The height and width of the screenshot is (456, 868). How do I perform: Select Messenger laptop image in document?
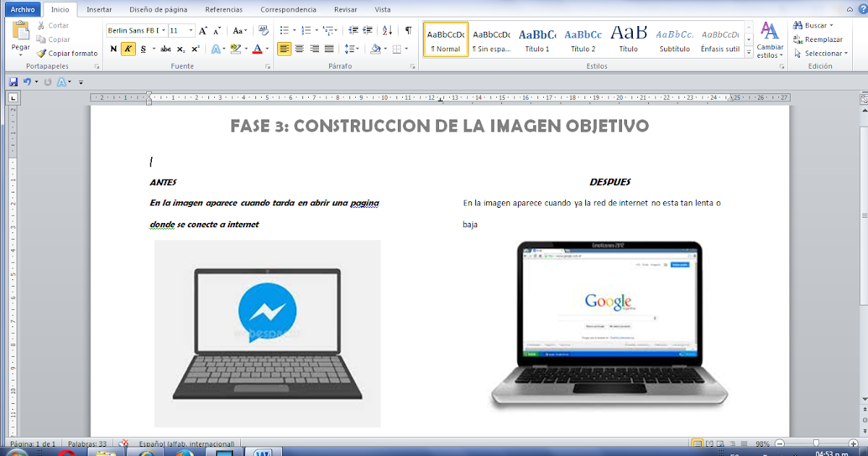tap(267, 333)
